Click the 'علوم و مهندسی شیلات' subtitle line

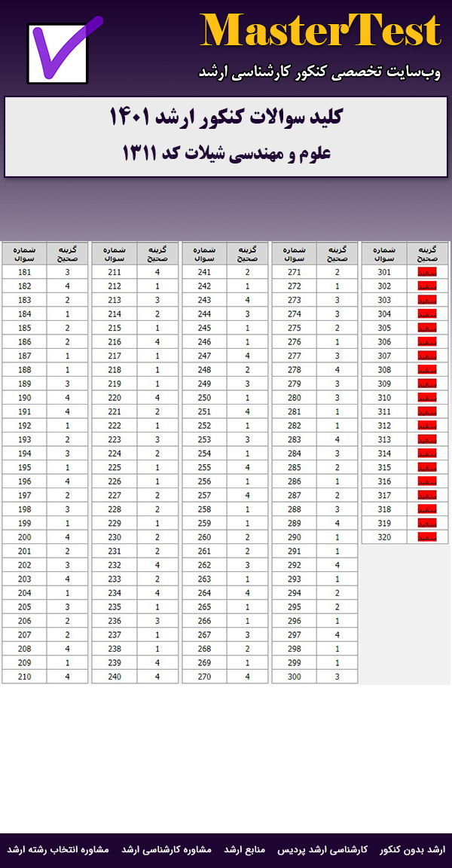[226, 153]
